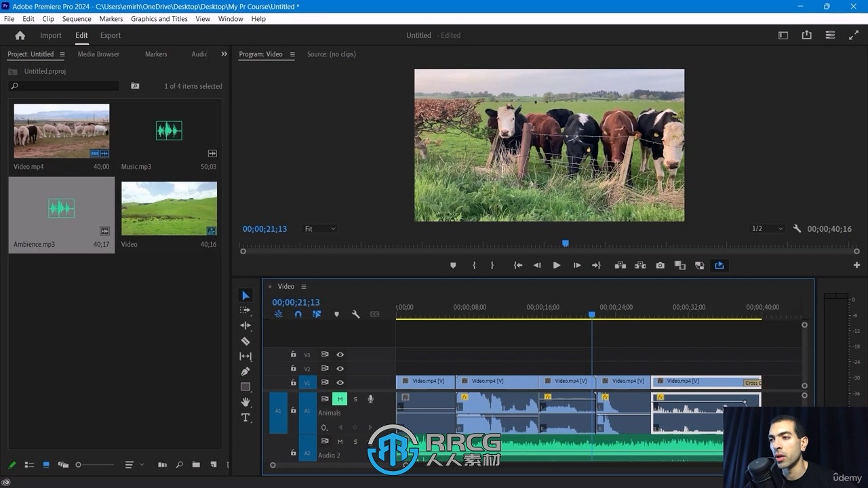Click the Lift button
868x488 pixels.
coord(620,265)
